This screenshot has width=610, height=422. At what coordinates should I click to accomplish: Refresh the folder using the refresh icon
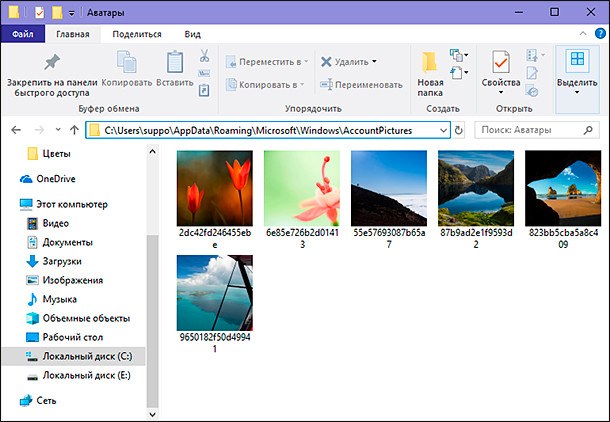click(x=459, y=130)
